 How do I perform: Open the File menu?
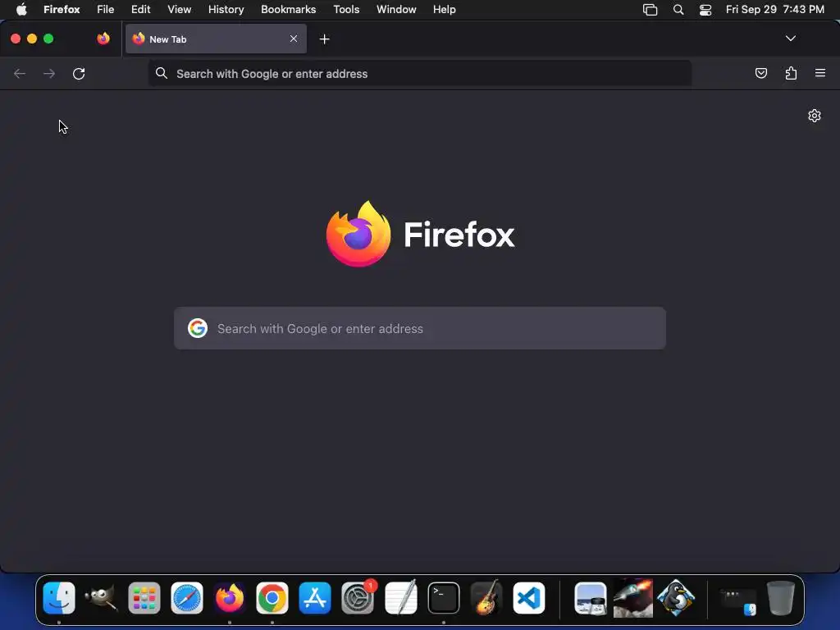click(x=106, y=10)
